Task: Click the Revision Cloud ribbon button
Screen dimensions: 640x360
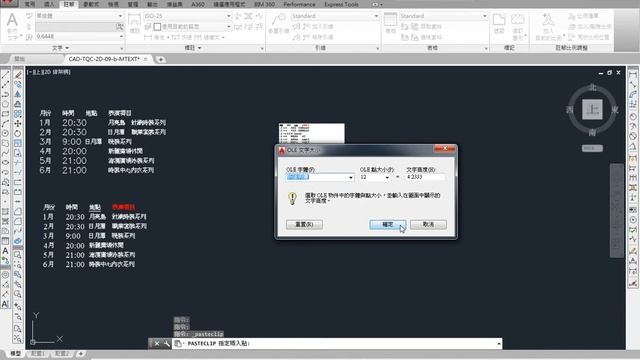Action: pos(518,26)
